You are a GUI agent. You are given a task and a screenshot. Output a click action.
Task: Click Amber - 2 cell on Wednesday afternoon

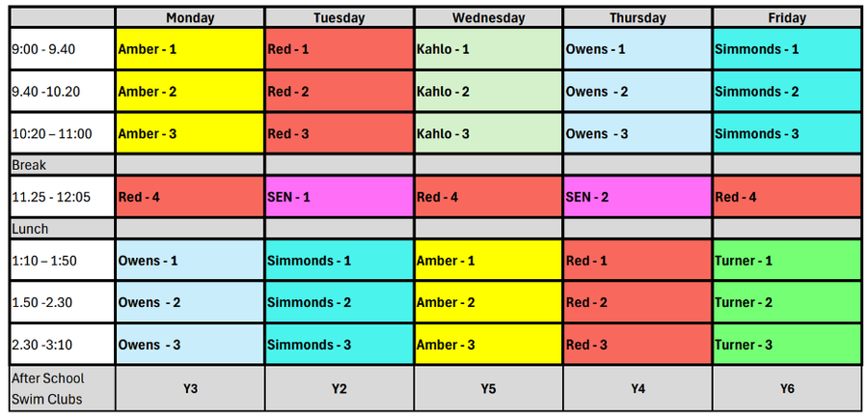488,302
